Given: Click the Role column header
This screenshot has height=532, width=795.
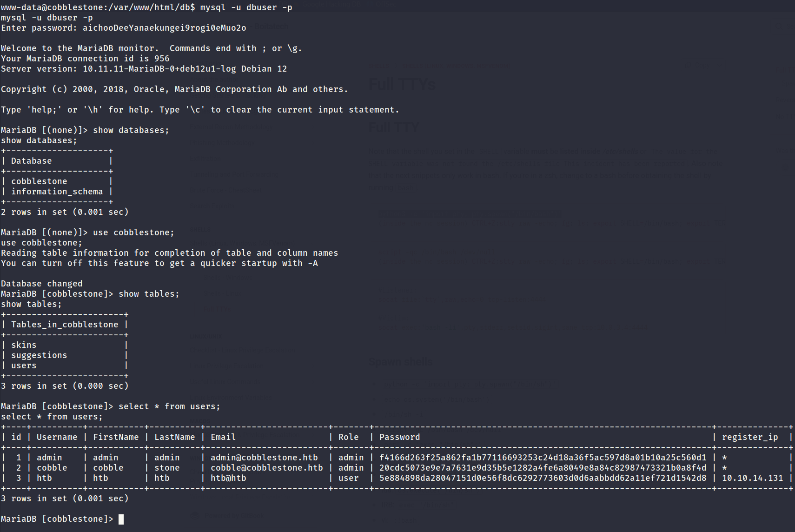Looking at the screenshot, I should pyautogui.click(x=348, y=437).
